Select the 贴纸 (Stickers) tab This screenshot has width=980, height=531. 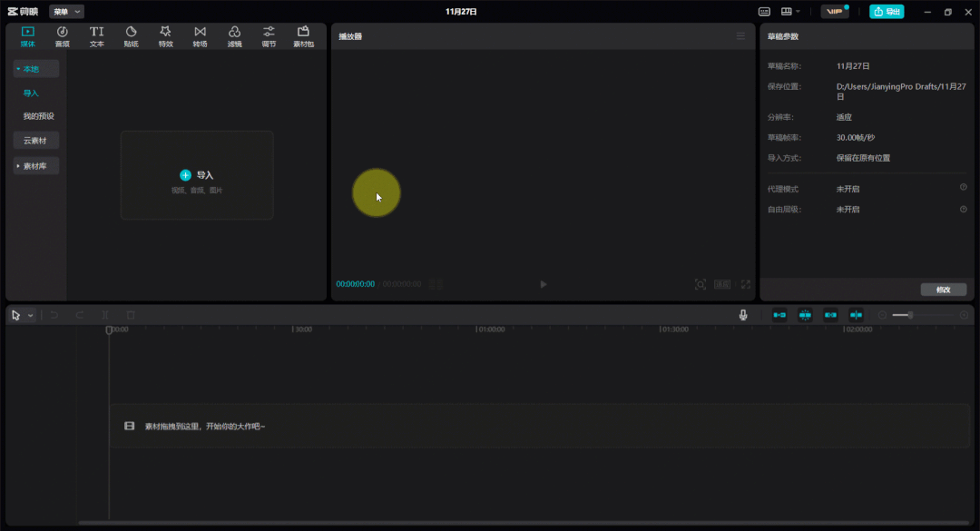[131, 36]
